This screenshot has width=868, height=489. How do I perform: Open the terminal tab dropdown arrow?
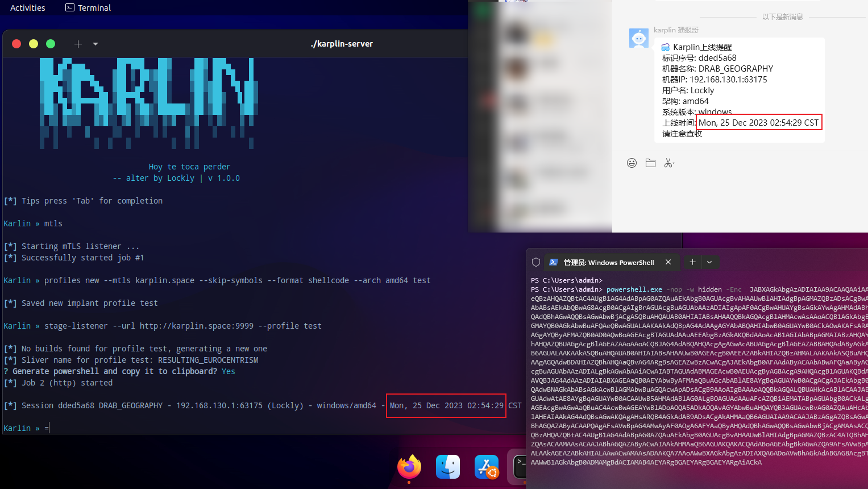(x=95, y=44)
